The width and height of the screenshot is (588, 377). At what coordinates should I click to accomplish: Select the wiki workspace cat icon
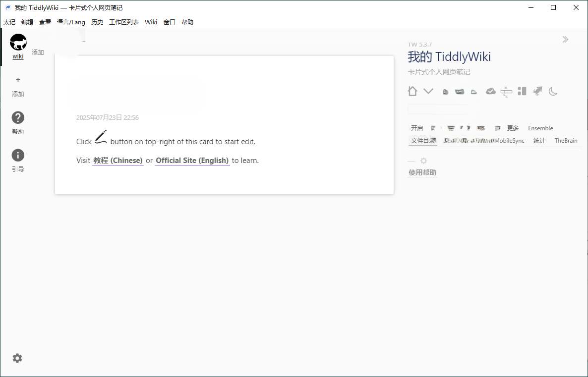coord(18,42)
